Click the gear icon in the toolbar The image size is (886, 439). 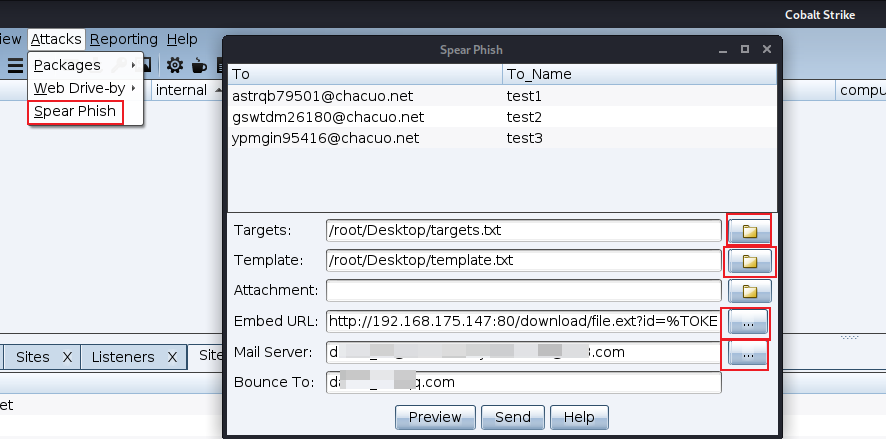pos(175,65)
